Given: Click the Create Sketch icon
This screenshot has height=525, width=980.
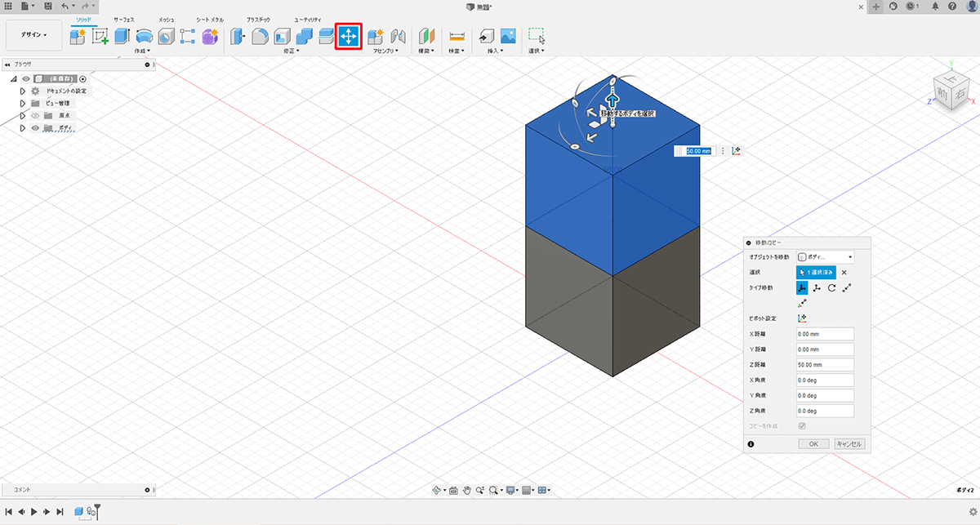Looking at the screenshot, I should 100,36.
